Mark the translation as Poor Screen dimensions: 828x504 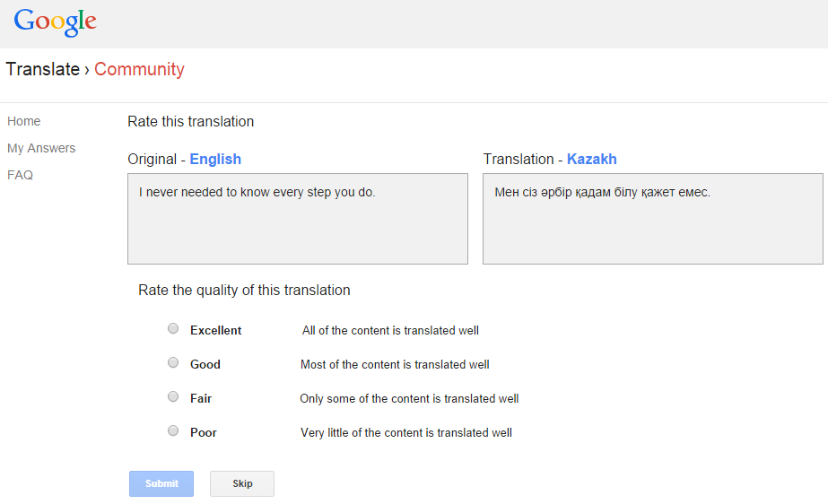click(x=173, y=430)
